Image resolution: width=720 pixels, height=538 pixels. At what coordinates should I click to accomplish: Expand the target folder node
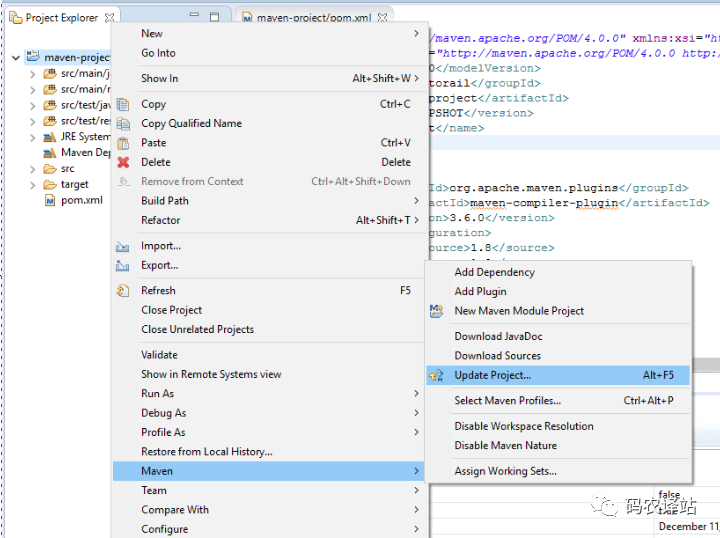pyautogui.click(x=32, y=185)
